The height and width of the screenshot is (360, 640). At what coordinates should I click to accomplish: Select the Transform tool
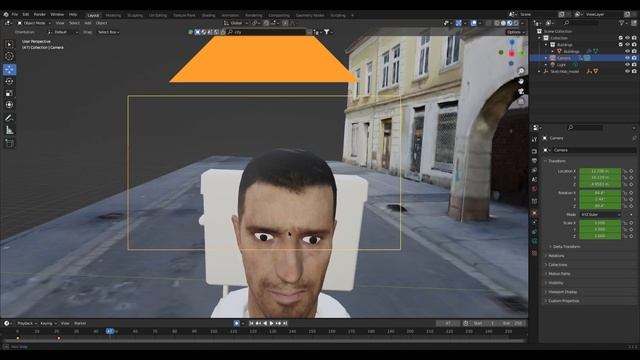pos(9,105)
